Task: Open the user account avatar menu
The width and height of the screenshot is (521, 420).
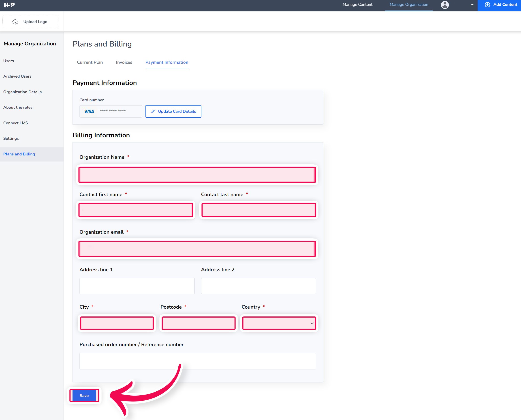Action: [x=445, y=5]
